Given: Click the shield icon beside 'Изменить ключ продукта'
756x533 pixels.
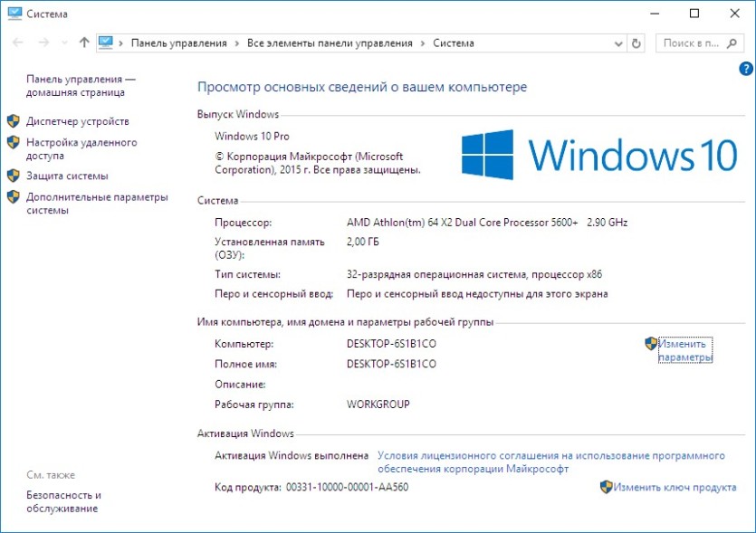Looking at the screenshot, I should pos(606,487).
